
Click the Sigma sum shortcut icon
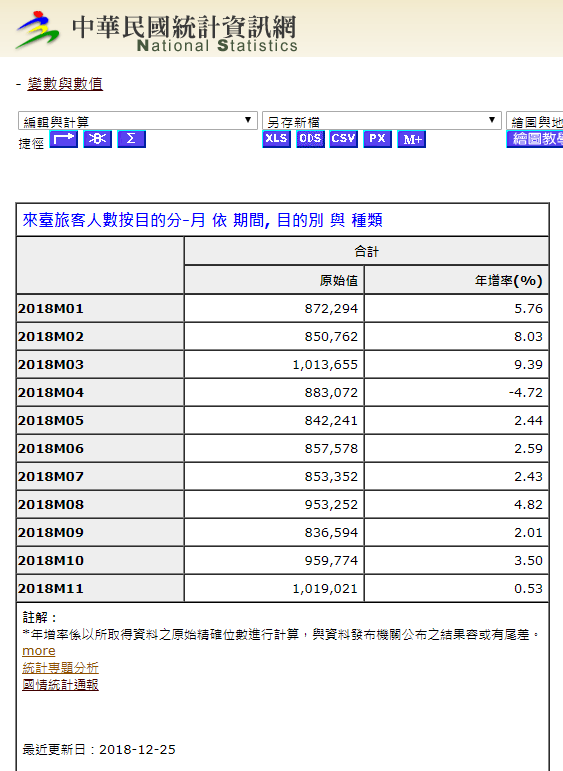pyautogui.click(x=131, y=139)
